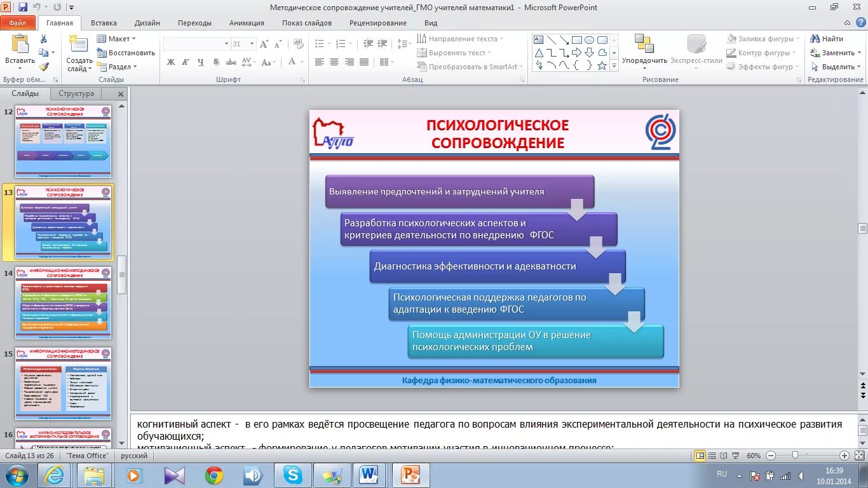Toggle justify text alignment

pyautogui.click(x=364, y=62)
